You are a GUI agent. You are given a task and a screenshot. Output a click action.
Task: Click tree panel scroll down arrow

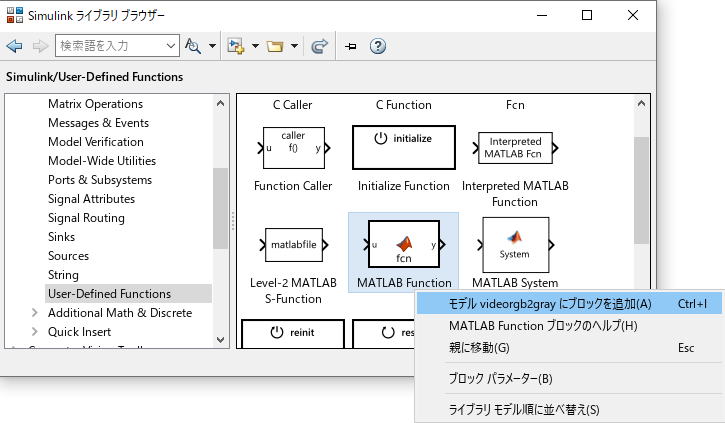(221, 340)
